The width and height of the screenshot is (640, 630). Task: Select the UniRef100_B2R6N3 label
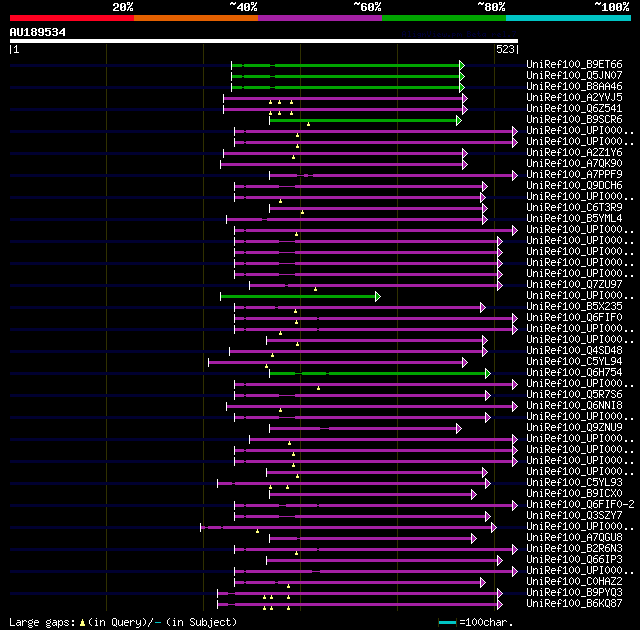[574, 549]
